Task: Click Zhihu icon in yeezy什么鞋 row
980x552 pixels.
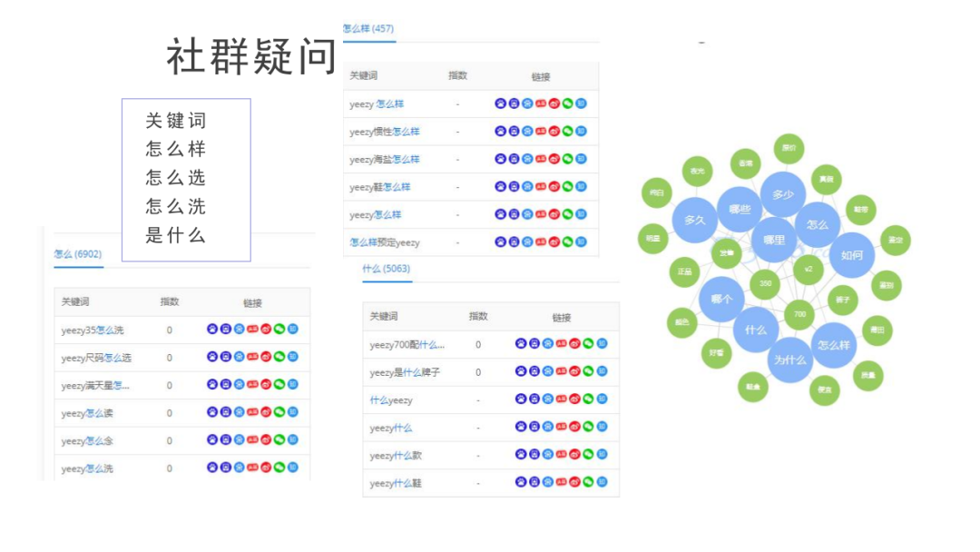Action: 602,482
